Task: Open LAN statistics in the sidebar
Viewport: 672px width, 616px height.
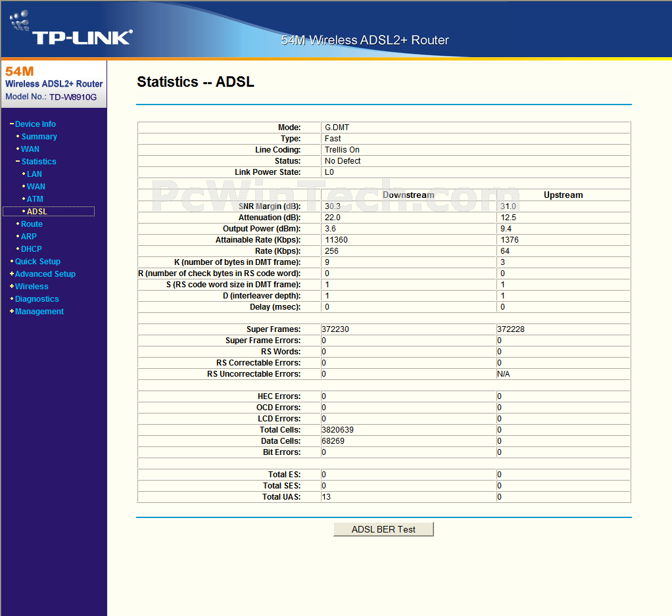Action: 34,174
